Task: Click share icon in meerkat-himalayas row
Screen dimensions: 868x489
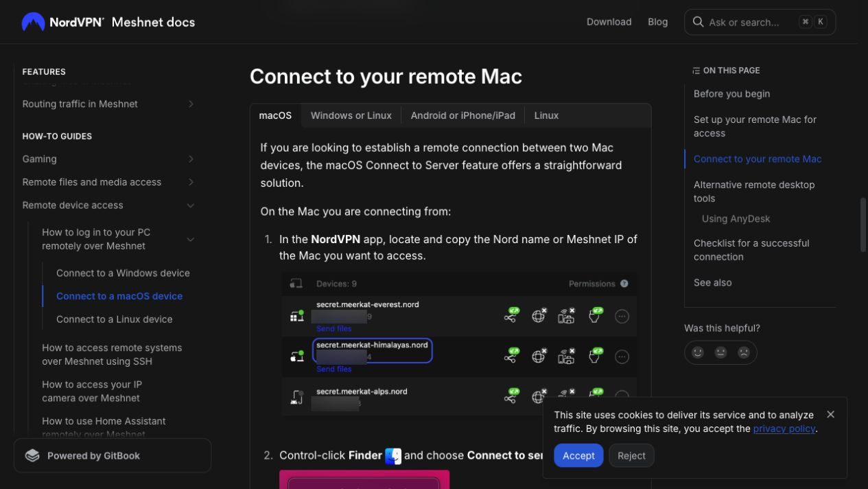Action: coord(511,356)
